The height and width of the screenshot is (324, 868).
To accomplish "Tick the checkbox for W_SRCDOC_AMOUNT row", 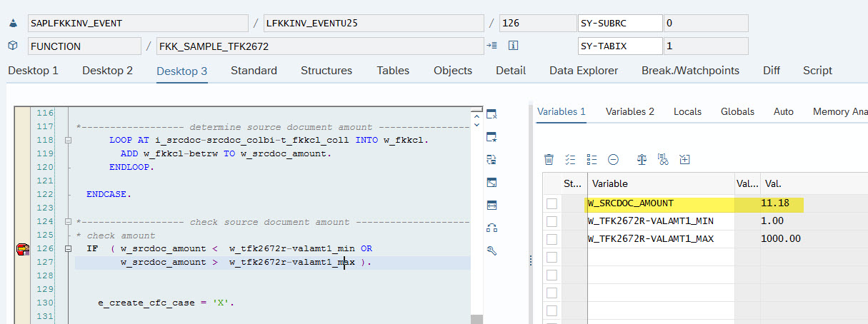I will 552,203.
